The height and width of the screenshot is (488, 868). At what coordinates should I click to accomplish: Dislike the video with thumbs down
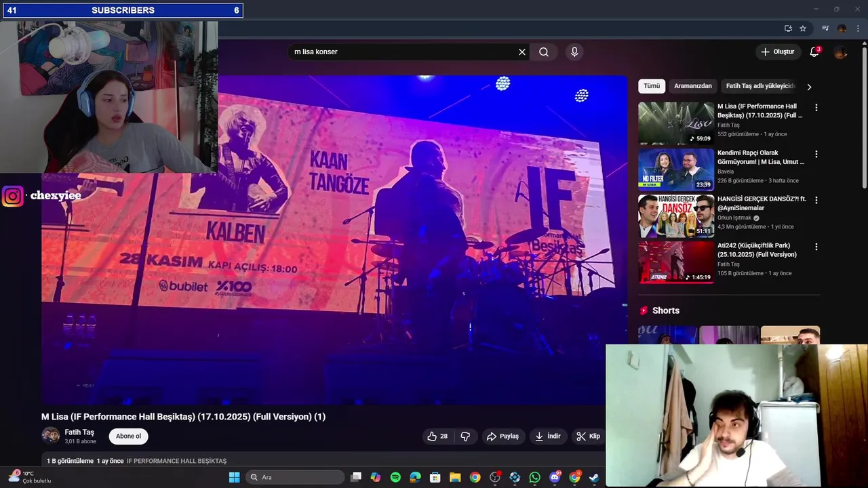tap(465, 436)
